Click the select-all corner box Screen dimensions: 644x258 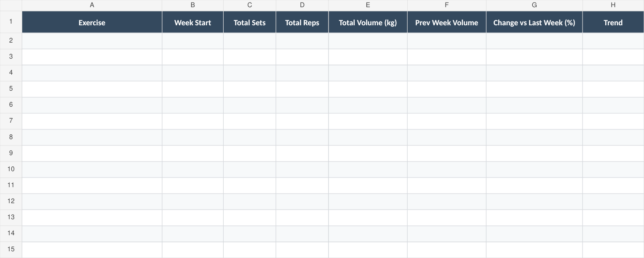(x=11, y=5)
